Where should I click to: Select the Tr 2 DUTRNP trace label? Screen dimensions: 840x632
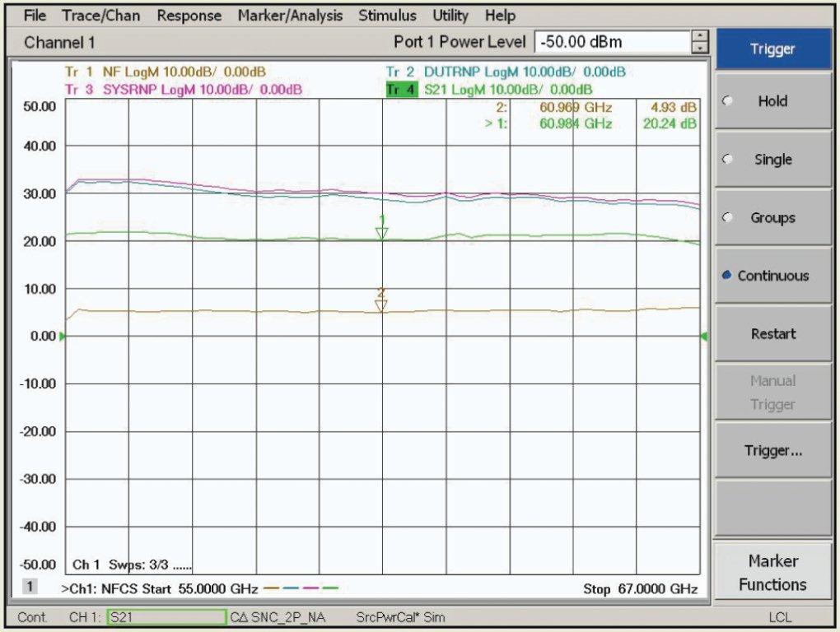[x=506, y=72]
